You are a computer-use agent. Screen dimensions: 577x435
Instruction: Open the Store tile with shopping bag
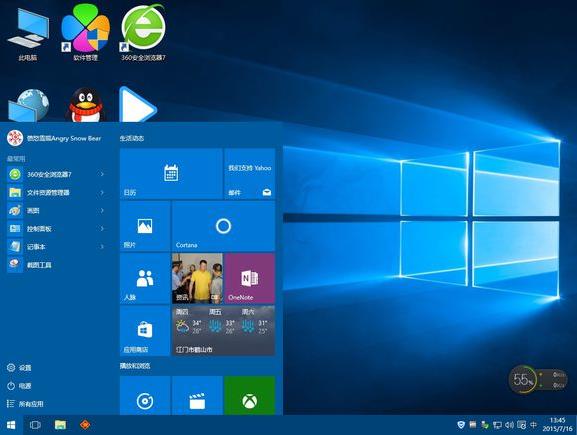[x=145, y=330]
